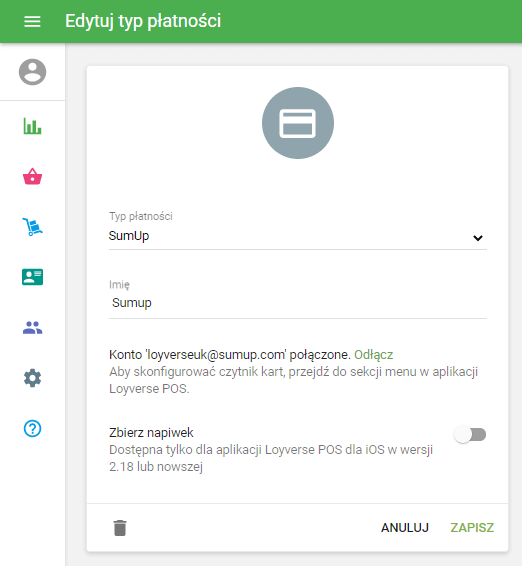Toggle the Zbierz napiwek switch
Viewport: 522px width, 566px height.
point(470,434)
